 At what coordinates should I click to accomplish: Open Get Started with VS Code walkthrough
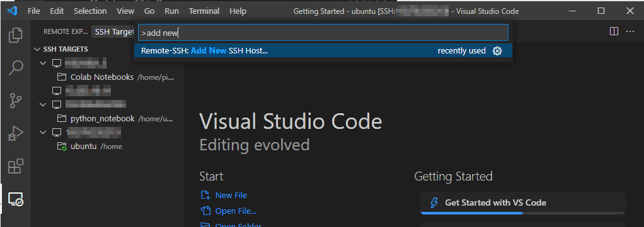click(x=522, y=202)
